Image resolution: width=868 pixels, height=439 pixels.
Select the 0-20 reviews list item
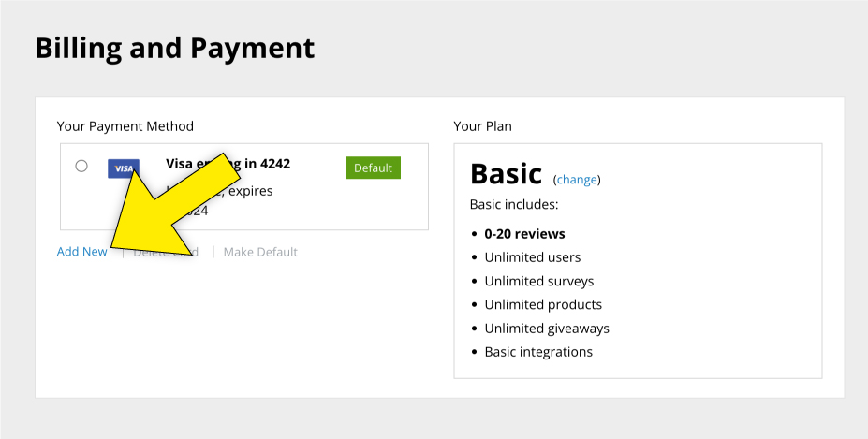tap(524, 234)
